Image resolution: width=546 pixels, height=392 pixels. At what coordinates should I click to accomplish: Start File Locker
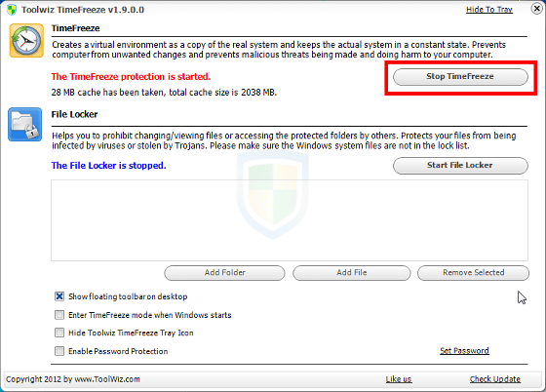click(x=460, y=166)
